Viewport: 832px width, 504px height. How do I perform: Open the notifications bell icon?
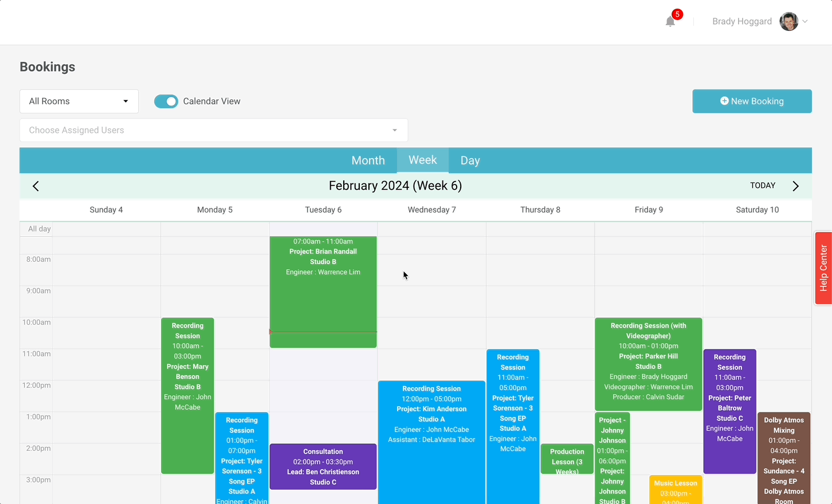[670, 22]
